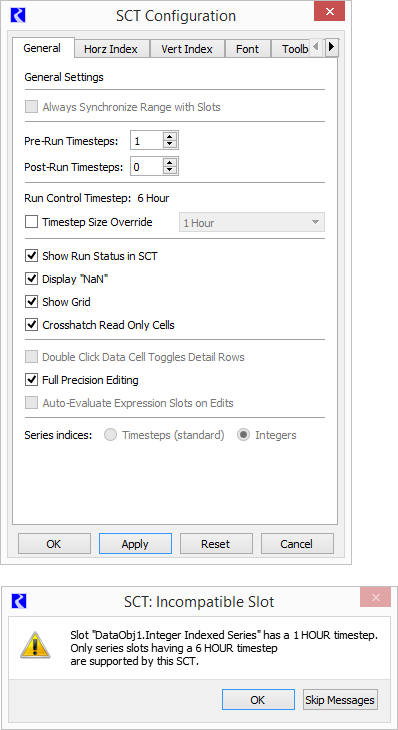
Task: Enable the Timestep Size Override checkbox
Action: pyautogui.click(x=32, y=222)
